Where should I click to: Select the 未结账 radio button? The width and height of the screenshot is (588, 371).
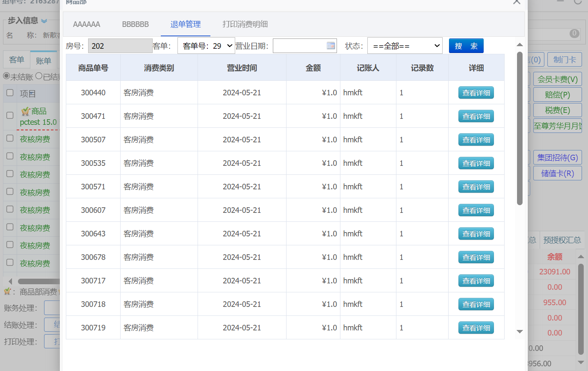coord(6,76)
